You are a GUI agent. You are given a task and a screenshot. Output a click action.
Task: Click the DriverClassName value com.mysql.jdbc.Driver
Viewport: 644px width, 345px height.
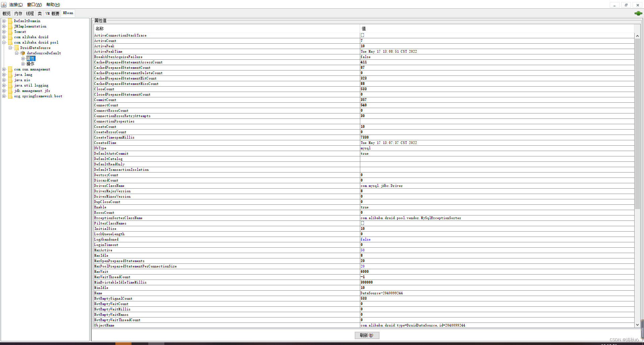point(382,186)
